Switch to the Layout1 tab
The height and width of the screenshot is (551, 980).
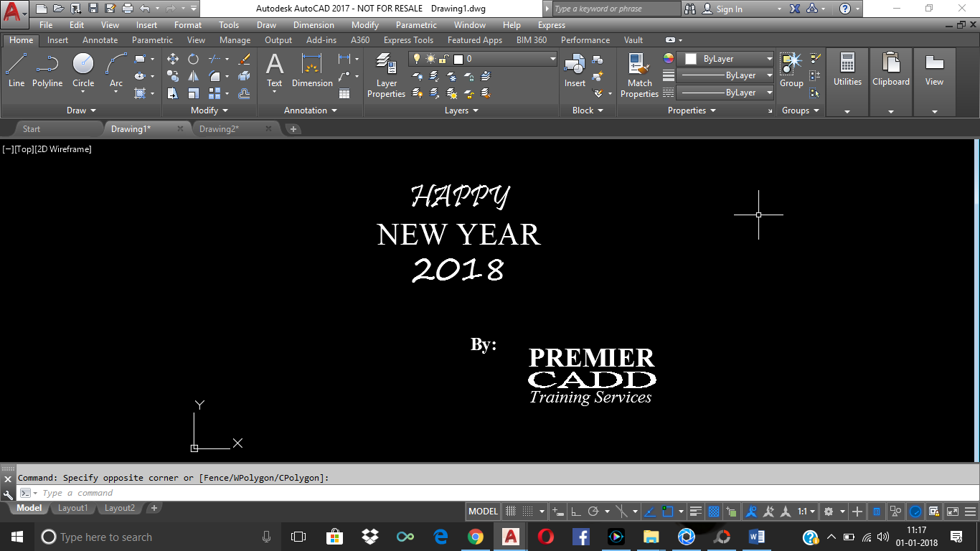pyautogui.click(x=72, y=508)
